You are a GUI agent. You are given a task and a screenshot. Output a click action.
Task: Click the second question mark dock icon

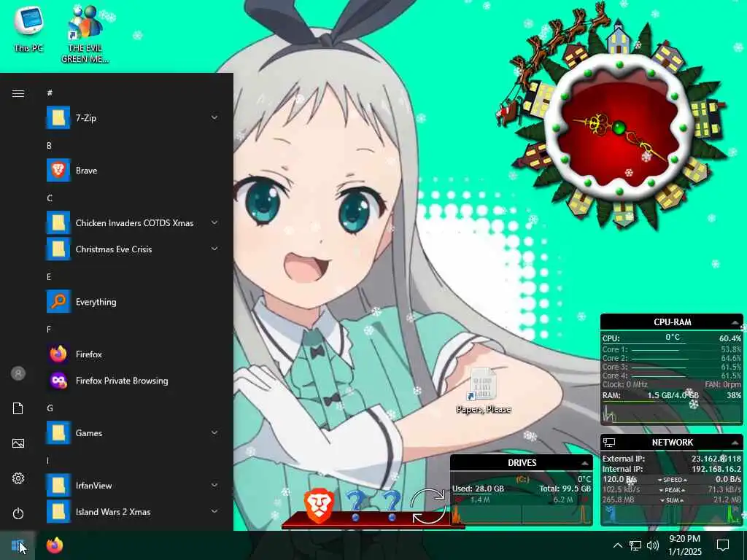click(x=392, y=507)
